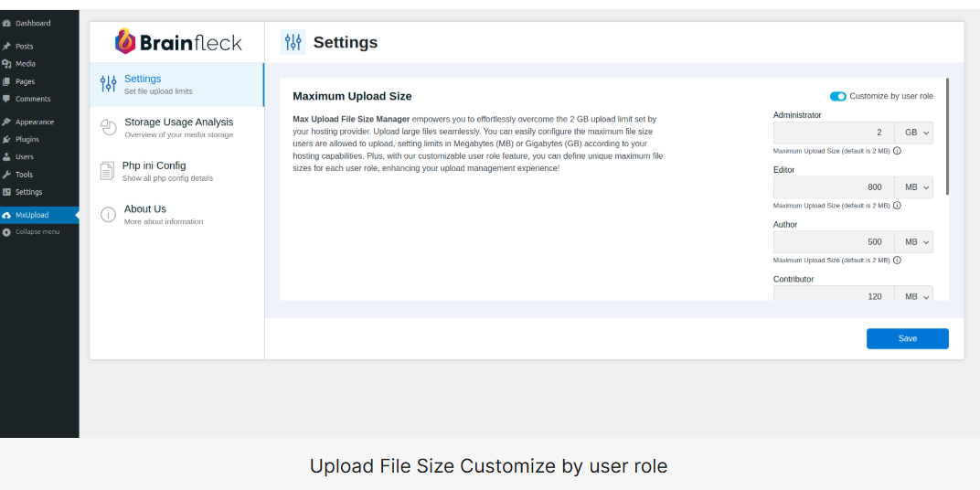Open Editor unit dropdown showing MB
This screenshot has height=490, width=980.
[x=914, y=186]
